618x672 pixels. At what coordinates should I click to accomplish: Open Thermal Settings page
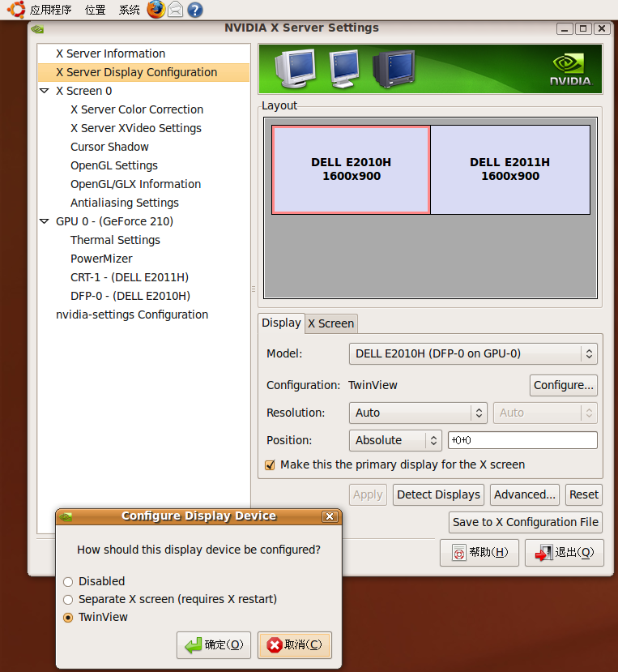point(115,240)
